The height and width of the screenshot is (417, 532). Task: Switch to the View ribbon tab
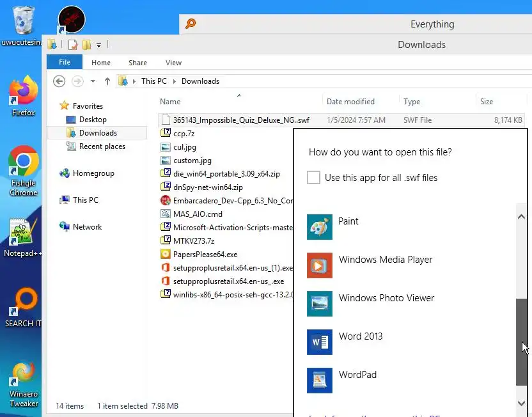pos(173,63)
